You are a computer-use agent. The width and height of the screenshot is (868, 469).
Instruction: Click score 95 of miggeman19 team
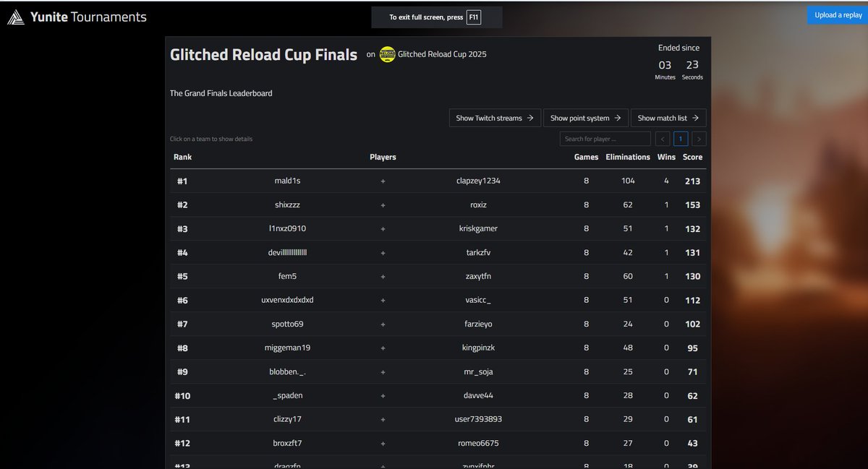click(x=692, y=348)
